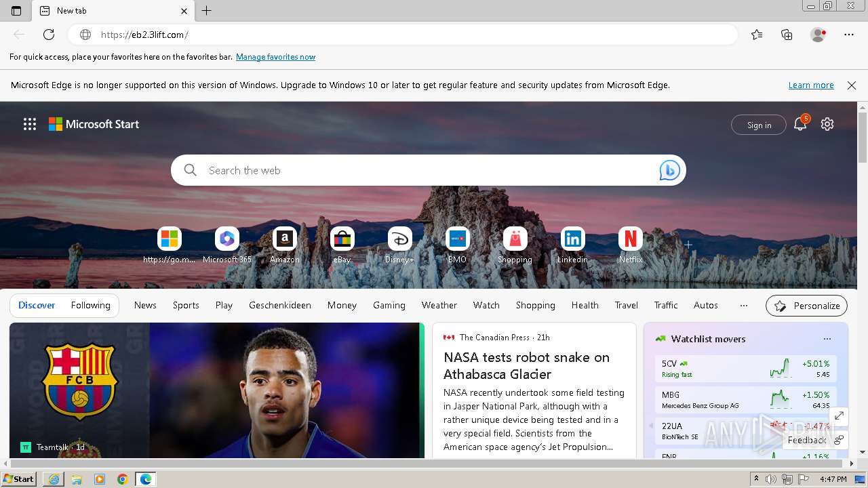Add a new quick link site

[688, 245]
